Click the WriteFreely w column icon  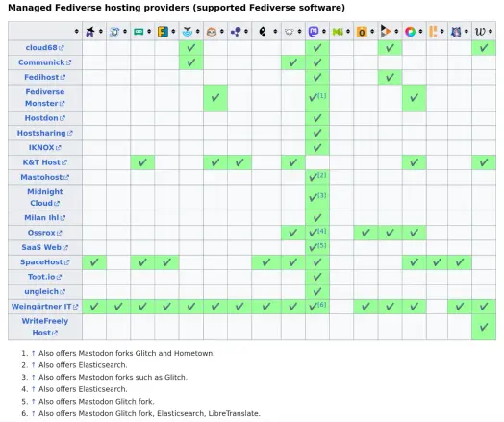tap(480, 32)
